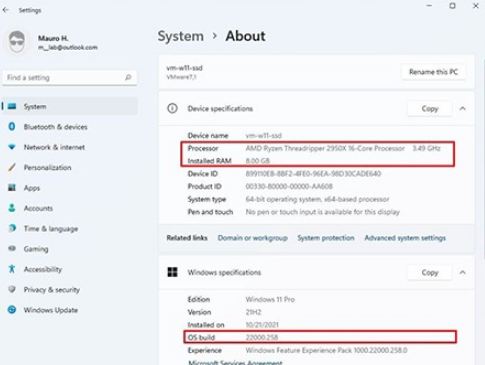Open Windows Update page
The height and width of the screenshot is (365, 485).
pos(51,310)
